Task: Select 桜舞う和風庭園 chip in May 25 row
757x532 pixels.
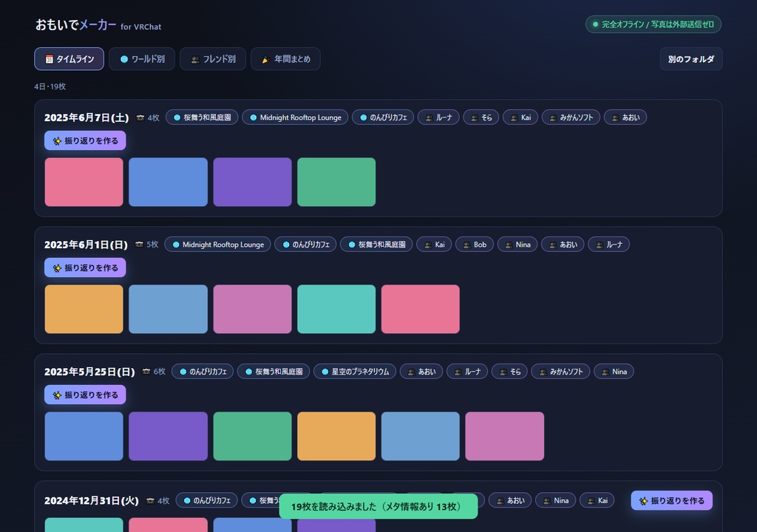Action: (x=274, y=371)
